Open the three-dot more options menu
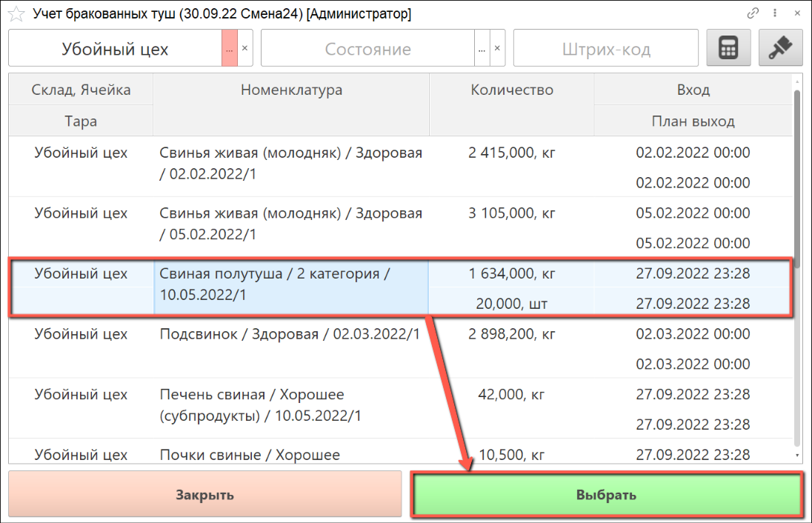 [x=775, y=13]
